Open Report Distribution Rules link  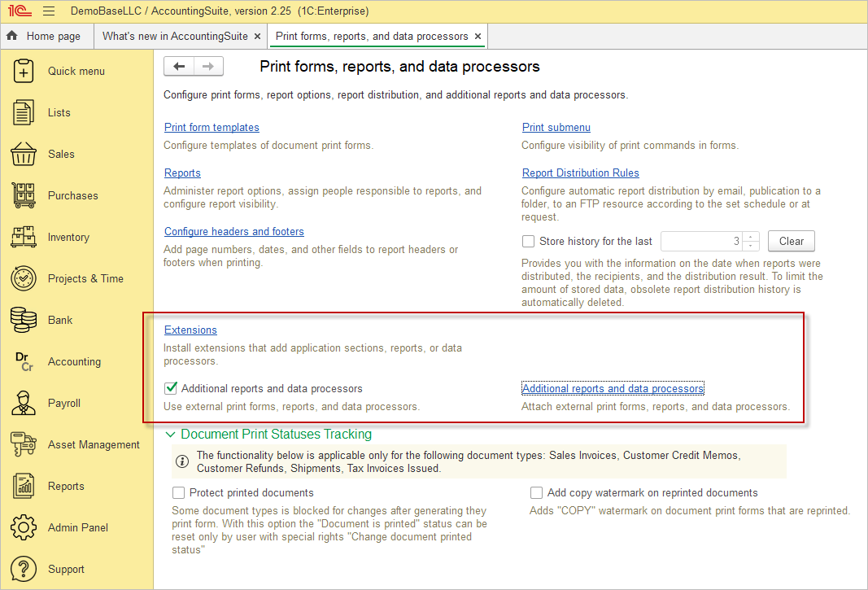tap(580, 173)
